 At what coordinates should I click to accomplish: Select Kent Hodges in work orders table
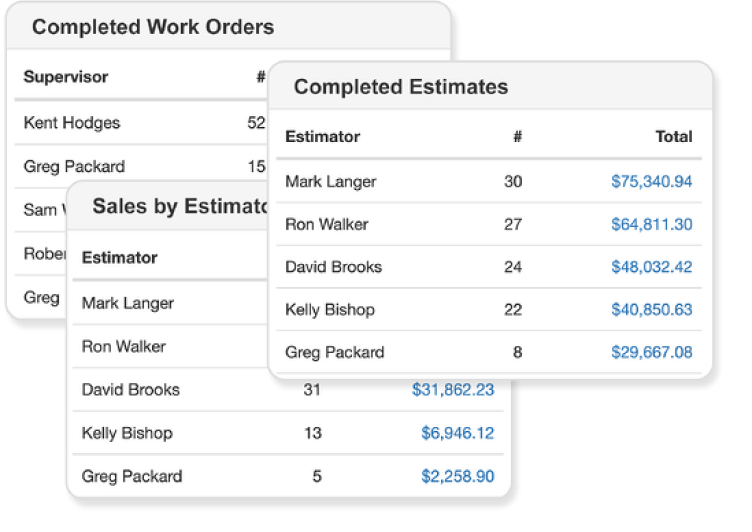point(72,123)
